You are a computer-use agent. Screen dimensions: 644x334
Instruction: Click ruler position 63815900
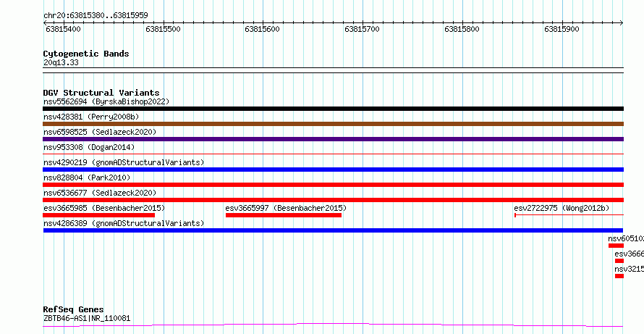click(x=562, y=29)
